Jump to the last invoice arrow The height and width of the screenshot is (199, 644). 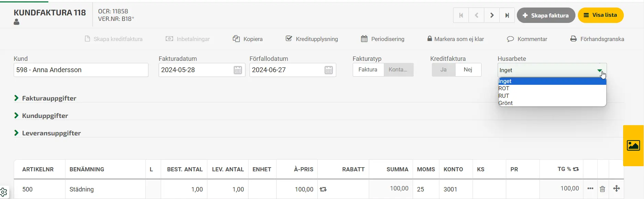point(507,15)
